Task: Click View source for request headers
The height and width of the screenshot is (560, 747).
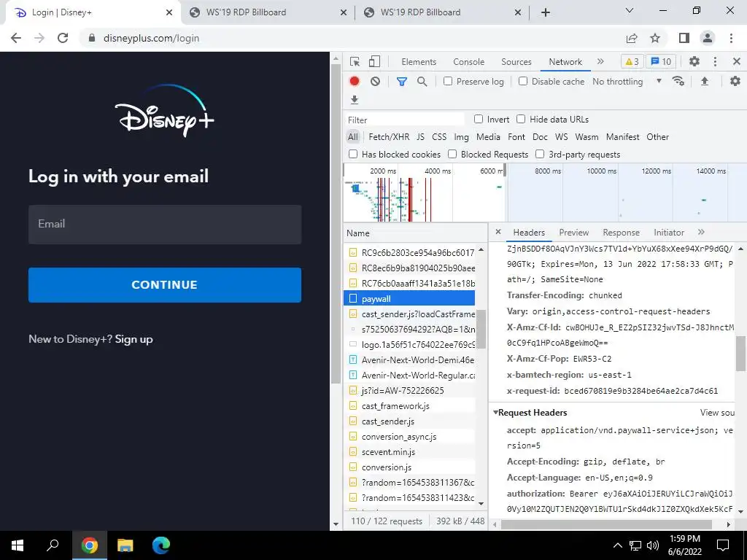Action: (717, 413)
